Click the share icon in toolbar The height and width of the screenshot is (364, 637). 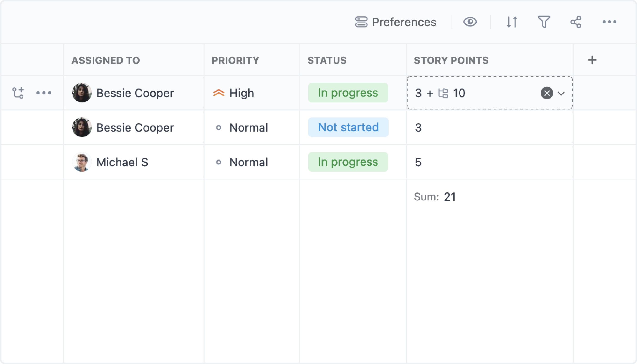576,22
